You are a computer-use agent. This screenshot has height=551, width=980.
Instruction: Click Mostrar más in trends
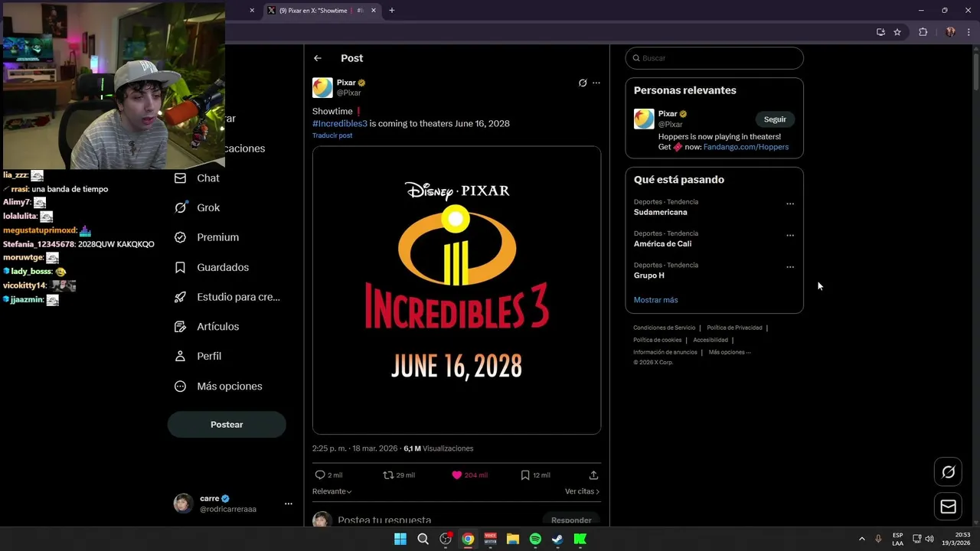point(655,300)
